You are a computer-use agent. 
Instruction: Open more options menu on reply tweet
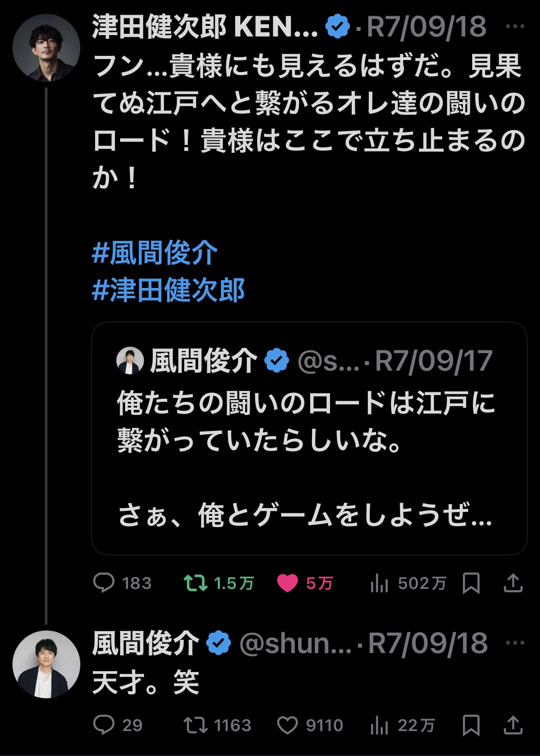coord(515,643)
